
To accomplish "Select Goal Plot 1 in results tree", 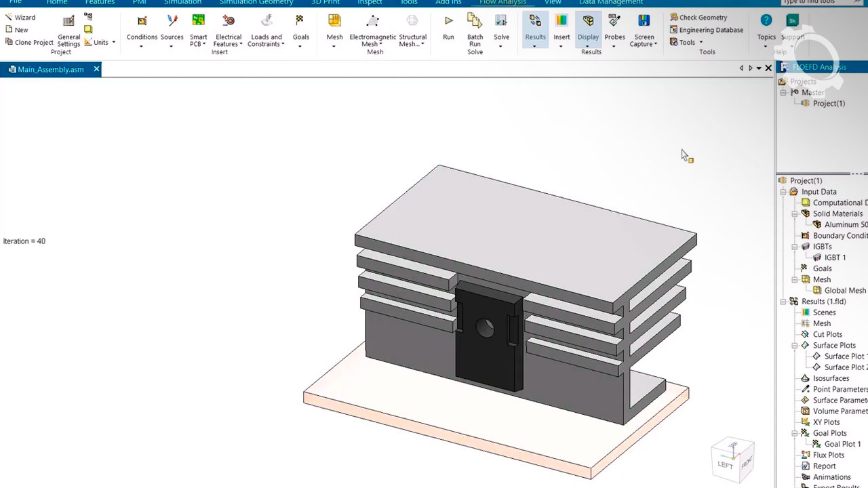I will click(x=842, y=444).
